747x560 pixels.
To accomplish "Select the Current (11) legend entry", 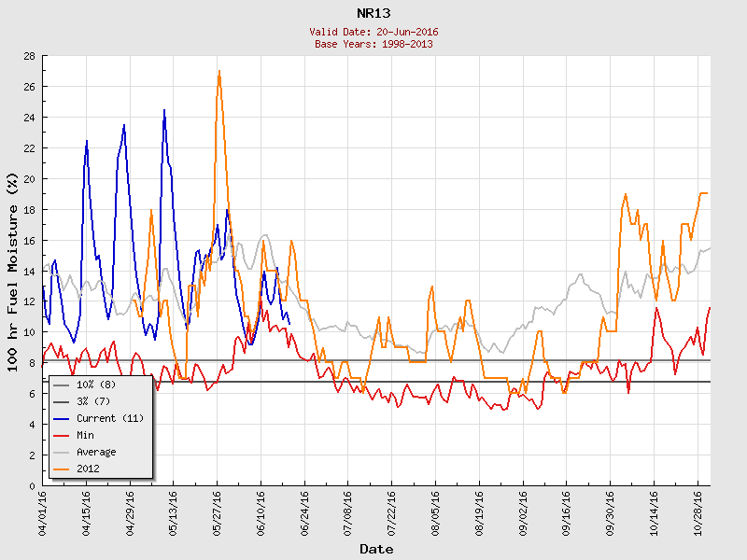I will click(110, 418).
